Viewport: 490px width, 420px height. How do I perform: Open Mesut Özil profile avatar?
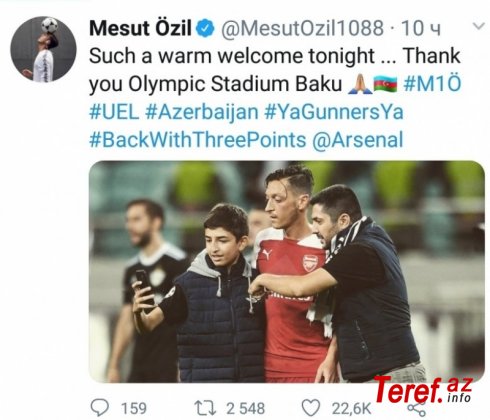[x=43, y=49]
